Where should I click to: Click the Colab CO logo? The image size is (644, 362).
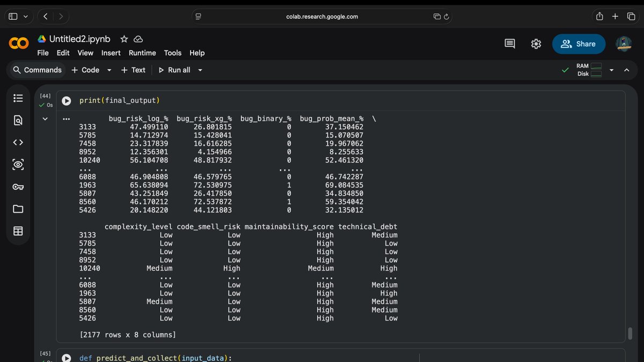pos(19,43)
